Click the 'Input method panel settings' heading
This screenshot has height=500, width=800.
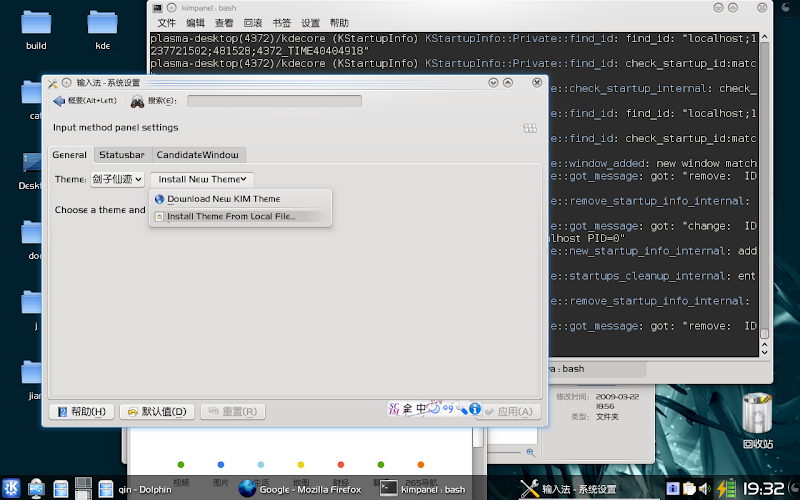pos(116,128)
